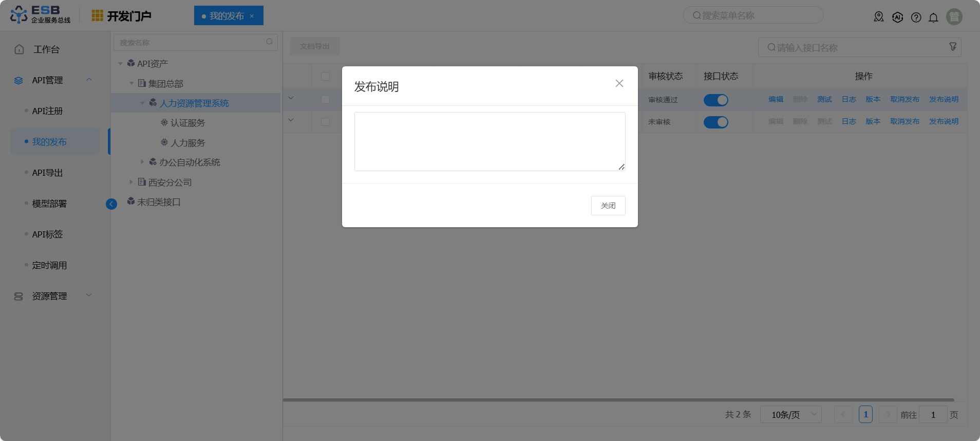Toggle interface status switch for 审核通过 row
The width and height of the screenshot is (980, 441).
coord(715,100)
